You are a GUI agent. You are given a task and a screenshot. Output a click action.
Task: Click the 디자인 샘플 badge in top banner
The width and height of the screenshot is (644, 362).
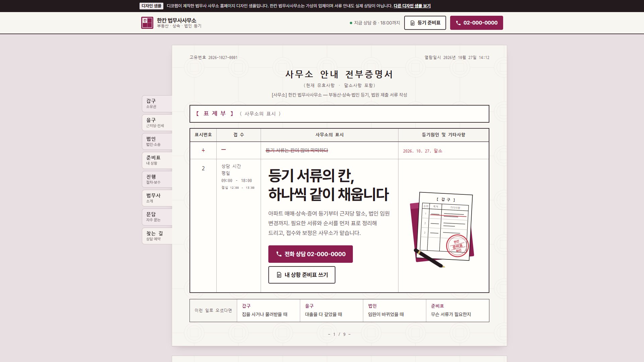151,6
